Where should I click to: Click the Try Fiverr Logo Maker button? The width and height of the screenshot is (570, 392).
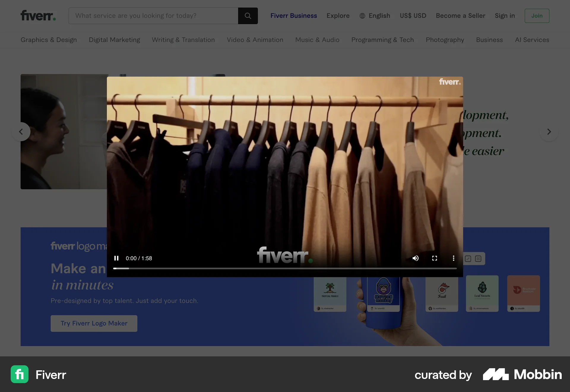[x=94, y=323]
